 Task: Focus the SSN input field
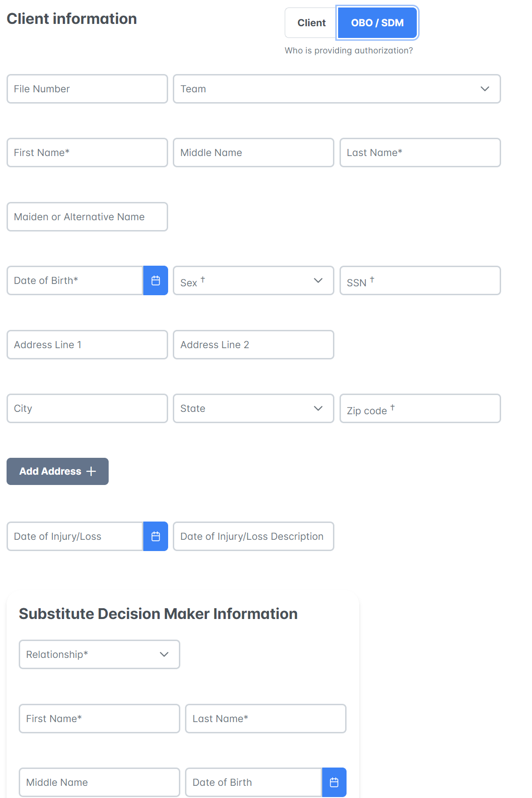(420, 281)
